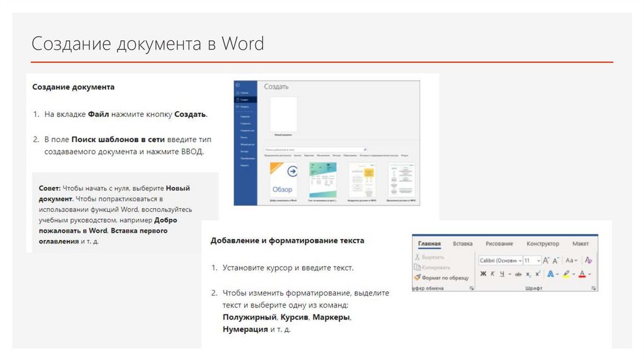Viewport: 644px width, 361px height.
Task: Click the template with yellow block thumbnail
Action: tap(362, 180)
